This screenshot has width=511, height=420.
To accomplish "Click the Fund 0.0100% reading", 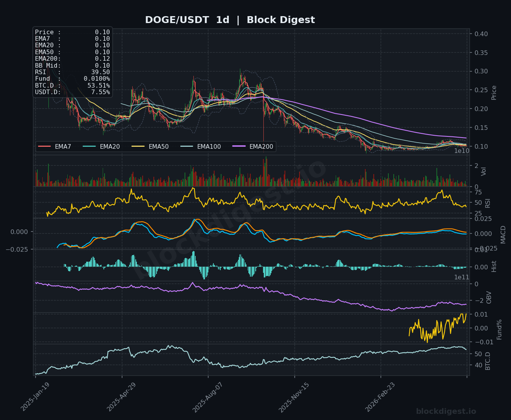I will coord(72,79).
